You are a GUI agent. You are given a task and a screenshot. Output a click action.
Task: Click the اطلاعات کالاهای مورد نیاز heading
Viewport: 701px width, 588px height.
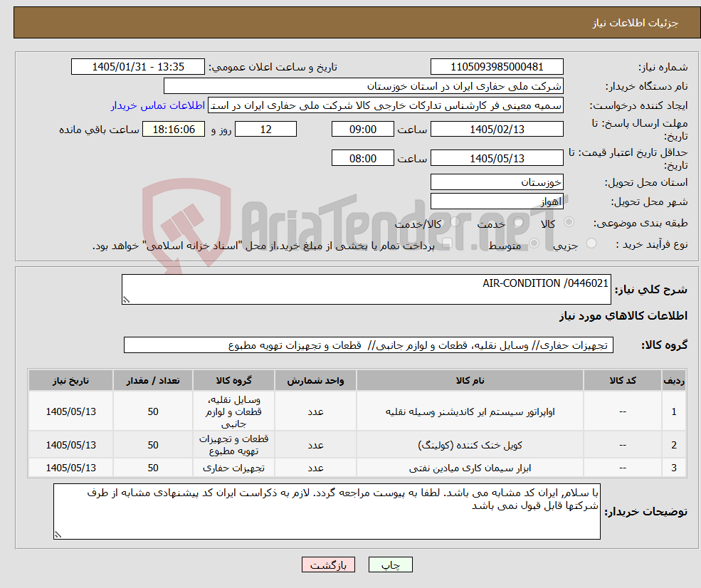pos(623,315)
